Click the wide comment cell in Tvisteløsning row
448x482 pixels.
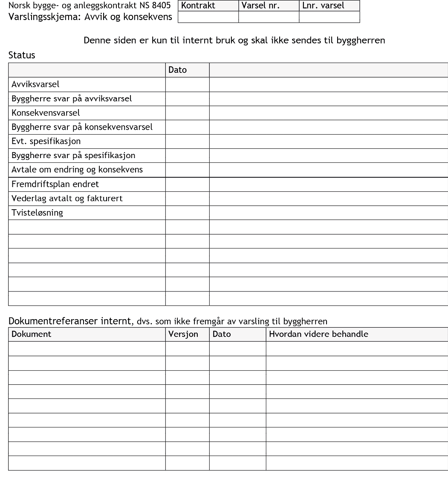(328, 213)
